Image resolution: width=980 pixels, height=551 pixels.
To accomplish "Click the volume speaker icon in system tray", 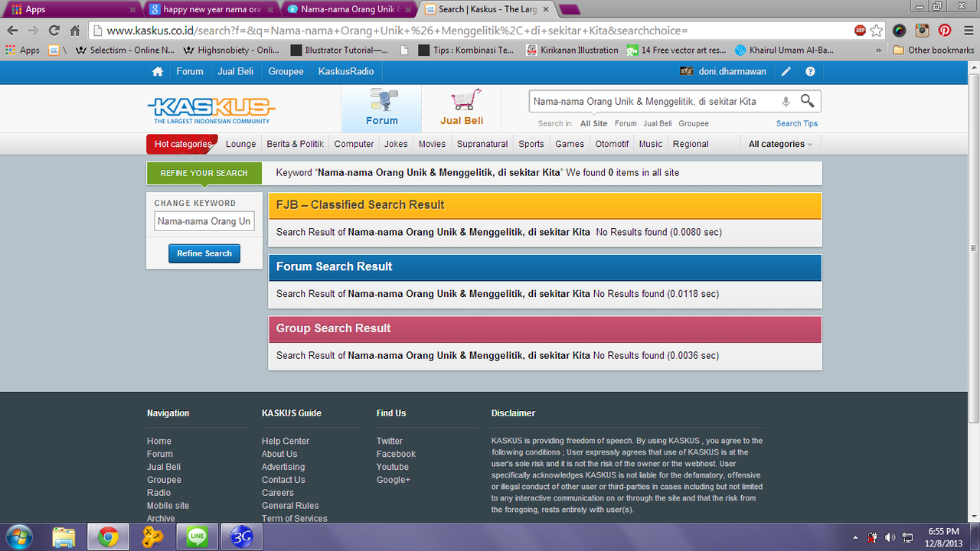I will (890, 537).
